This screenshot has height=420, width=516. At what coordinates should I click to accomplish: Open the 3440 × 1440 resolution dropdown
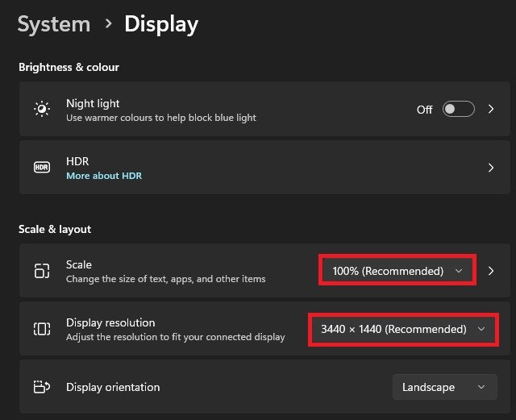pyautogui.click(x=403, y=329)
